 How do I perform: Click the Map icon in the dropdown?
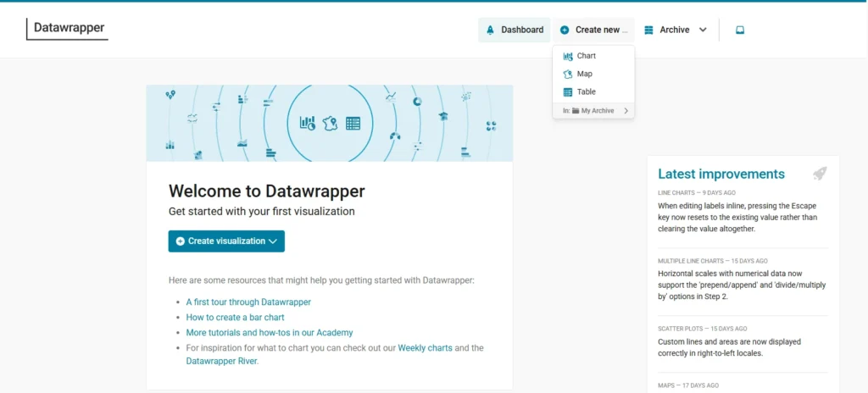pyautogui.click(x=567, y=75)
